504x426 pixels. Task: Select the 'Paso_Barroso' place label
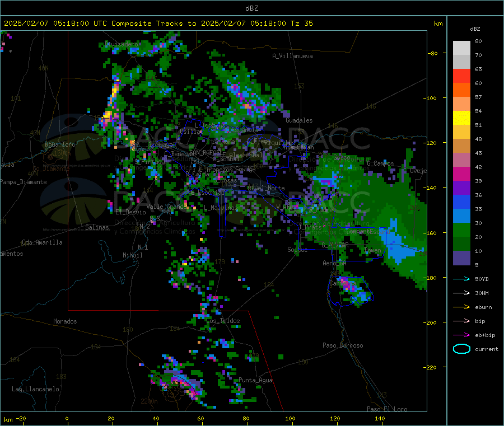point(343,346)
